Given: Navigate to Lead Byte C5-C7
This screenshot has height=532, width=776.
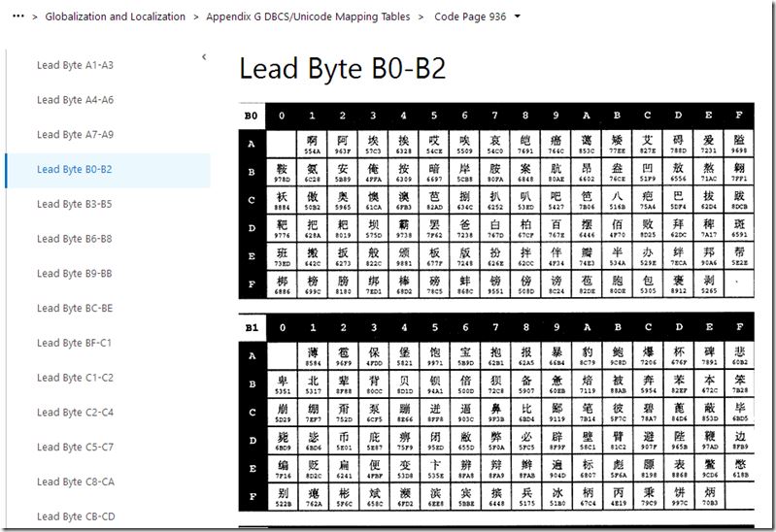Looking at the screenshot, I should [x=75, y=447].
